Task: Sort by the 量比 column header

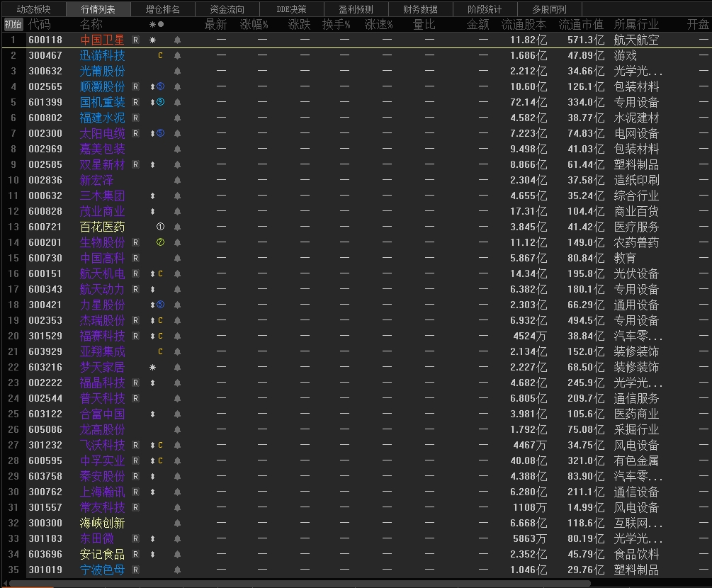Action: [424, 24]
